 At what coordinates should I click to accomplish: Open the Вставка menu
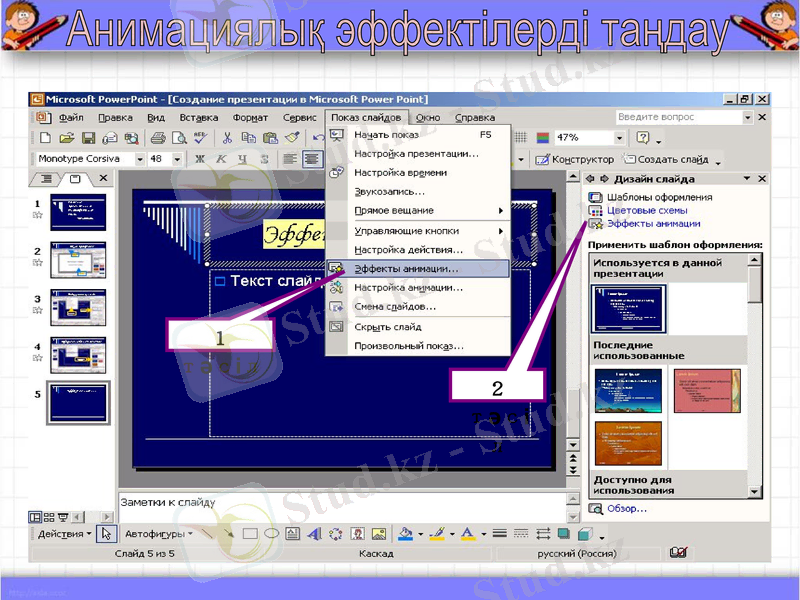[198, 116]
